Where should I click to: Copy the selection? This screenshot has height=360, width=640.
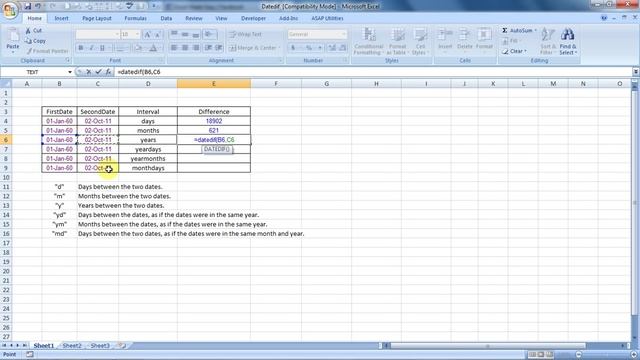(35, 41)
